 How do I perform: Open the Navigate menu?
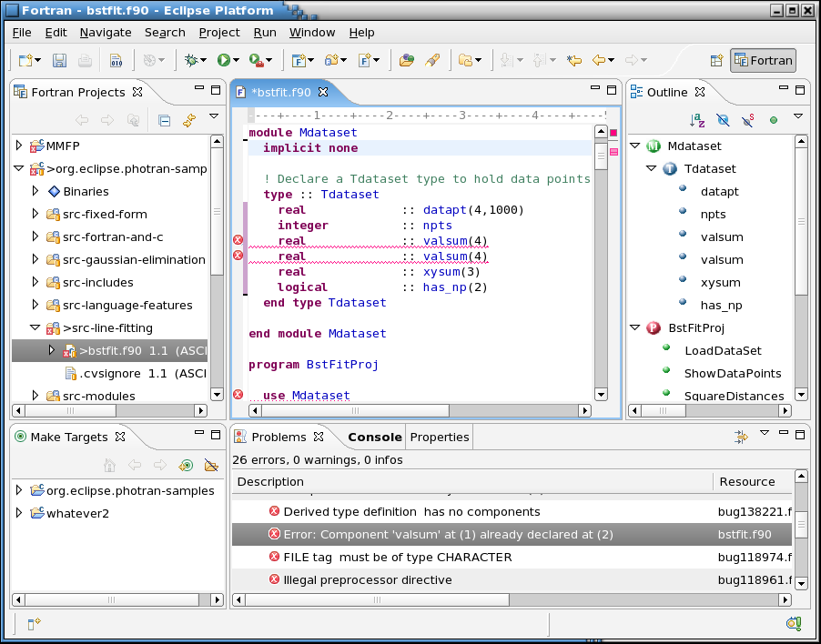(x=105, y=32)
